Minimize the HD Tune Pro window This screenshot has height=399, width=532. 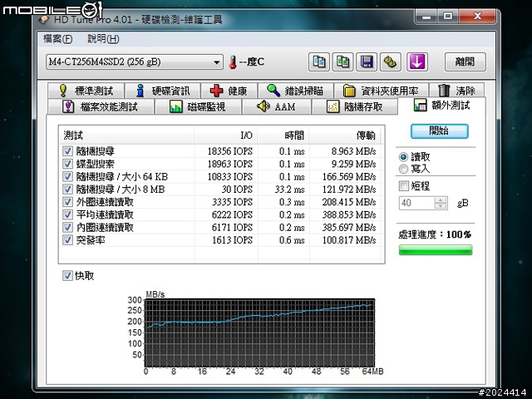click(x=426, y=17)
